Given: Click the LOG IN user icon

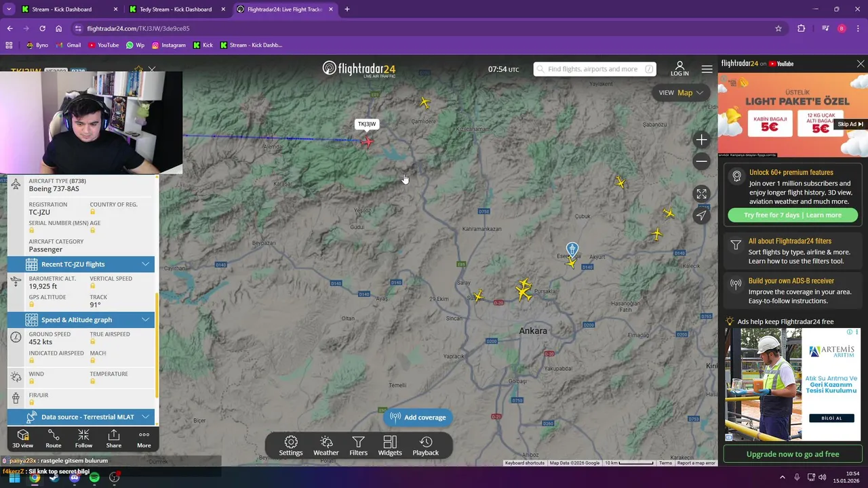Looking at the screenshot, I should [679, 68].
